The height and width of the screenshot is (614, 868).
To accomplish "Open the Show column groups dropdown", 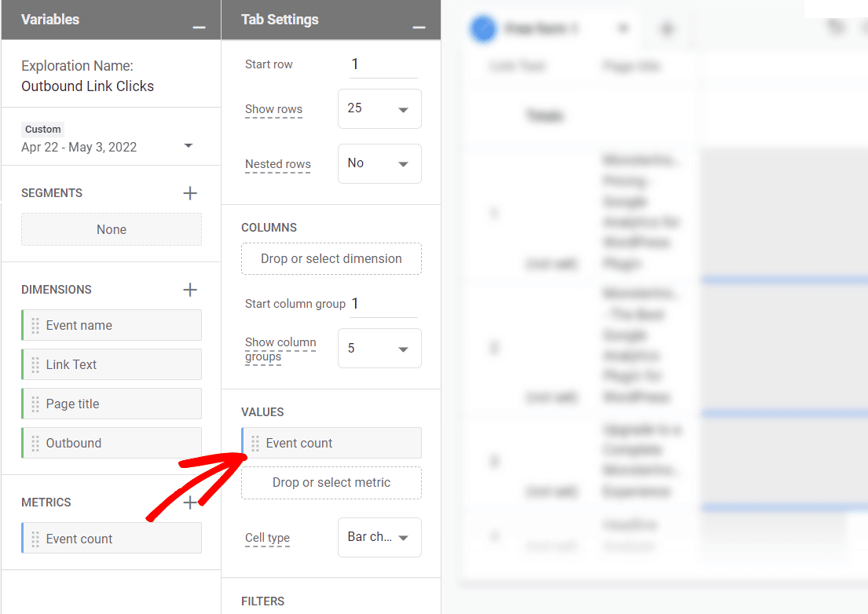I will (379, 348).
